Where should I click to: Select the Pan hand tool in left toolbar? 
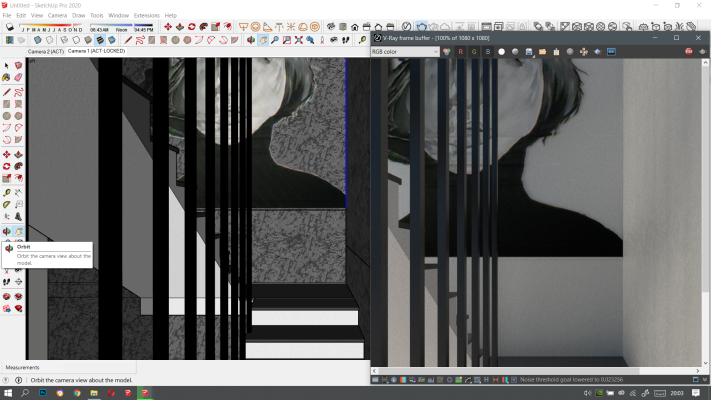click(x=18, y=231)
